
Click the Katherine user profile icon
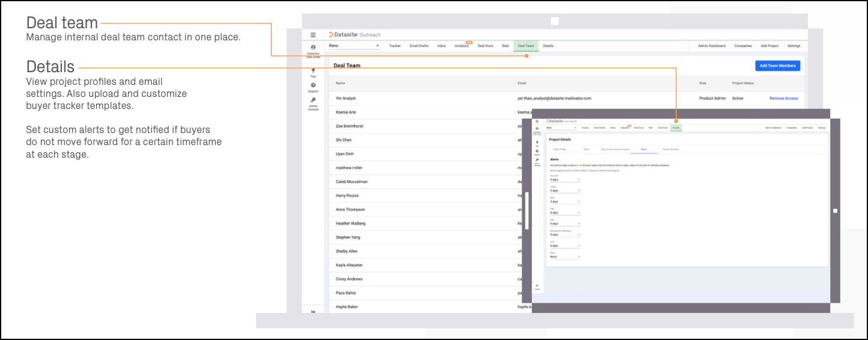[x=313, y=48]
